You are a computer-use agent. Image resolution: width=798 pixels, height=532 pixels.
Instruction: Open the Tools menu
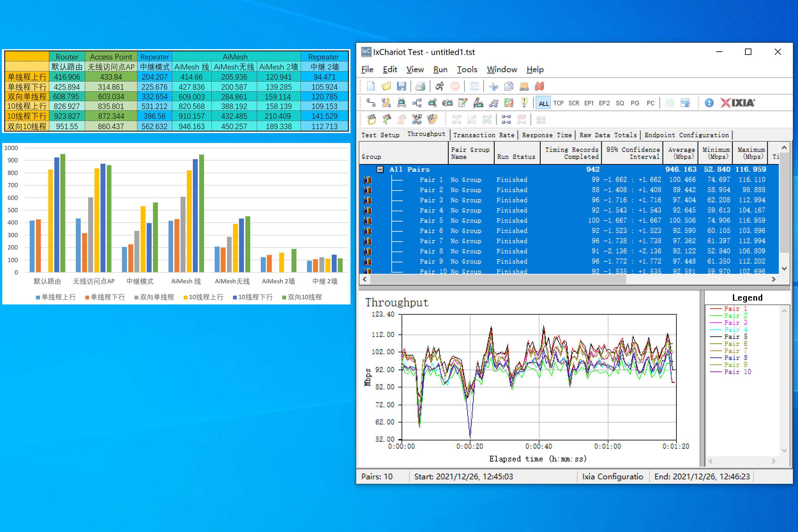tap(467, 70)
